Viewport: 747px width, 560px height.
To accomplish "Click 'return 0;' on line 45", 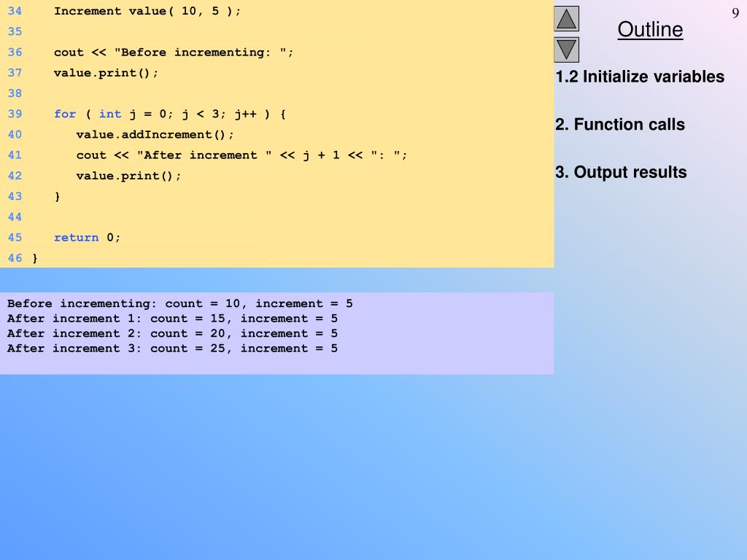I will [87, 238].
